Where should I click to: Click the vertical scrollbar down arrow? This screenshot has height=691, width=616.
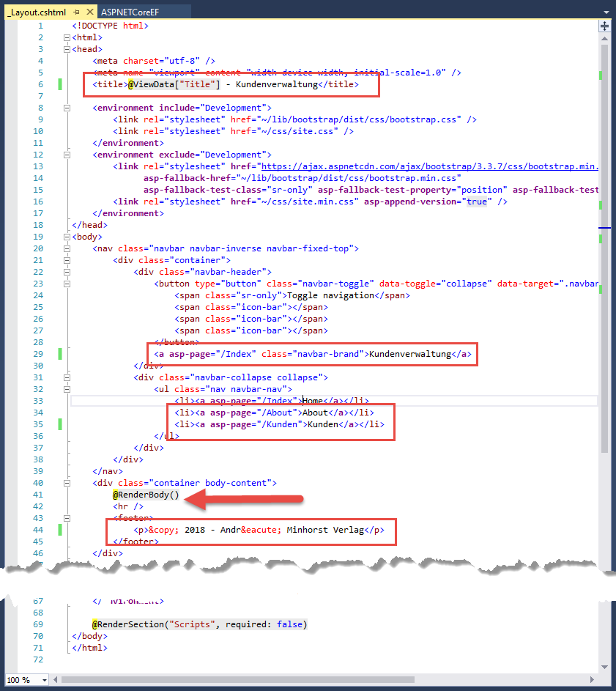click(604, 665)
